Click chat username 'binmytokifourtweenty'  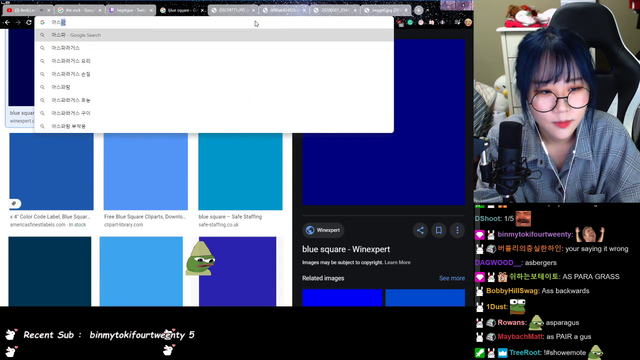(x=535, y=235)
